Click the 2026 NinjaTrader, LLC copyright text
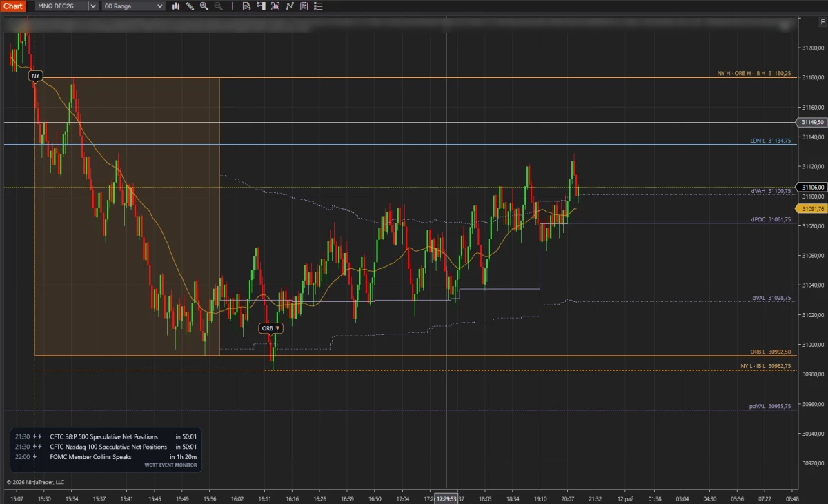The image size is (828, 504). [35, 482]
